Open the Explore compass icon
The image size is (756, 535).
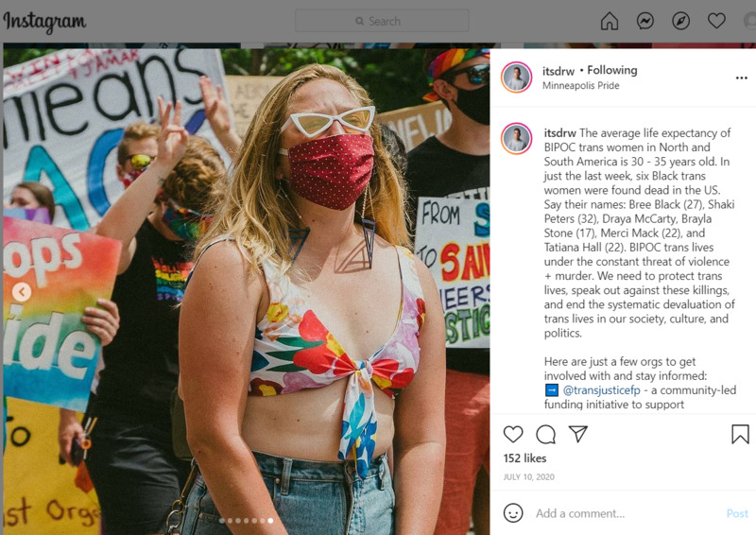point(680,21)
